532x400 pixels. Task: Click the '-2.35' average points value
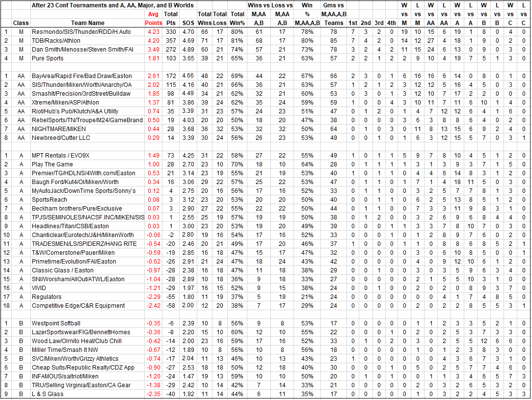tap(153, 394)
